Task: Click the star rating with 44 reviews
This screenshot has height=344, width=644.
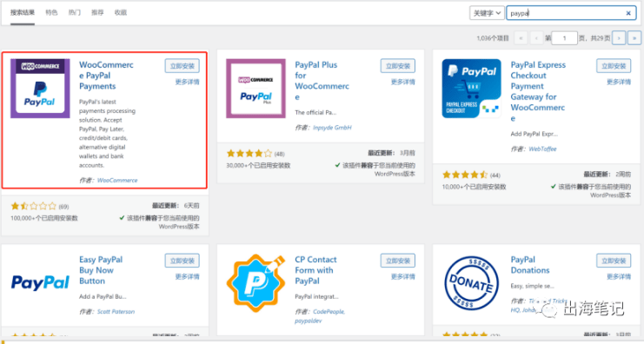Action: tap(465, 175)
